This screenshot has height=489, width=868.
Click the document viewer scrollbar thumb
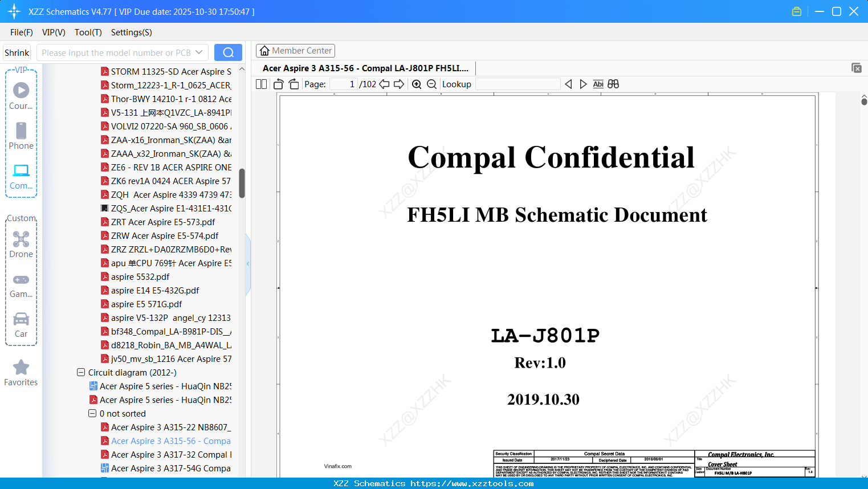[x=864, y=101]
